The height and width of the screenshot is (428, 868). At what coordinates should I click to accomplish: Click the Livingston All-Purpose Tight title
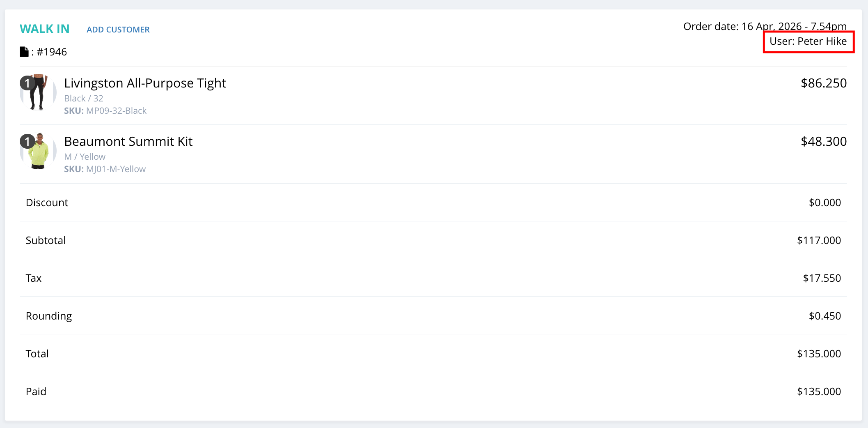coord(145,83)
